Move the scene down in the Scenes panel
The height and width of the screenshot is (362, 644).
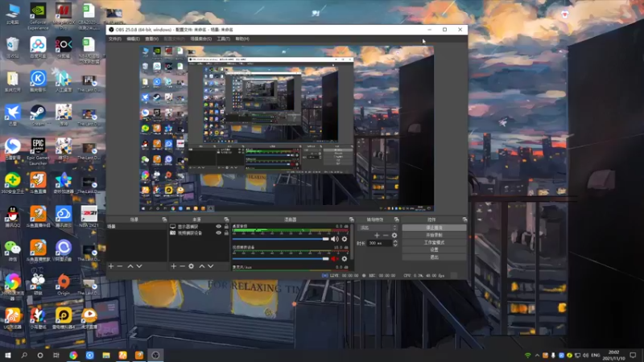pos(139,266)
